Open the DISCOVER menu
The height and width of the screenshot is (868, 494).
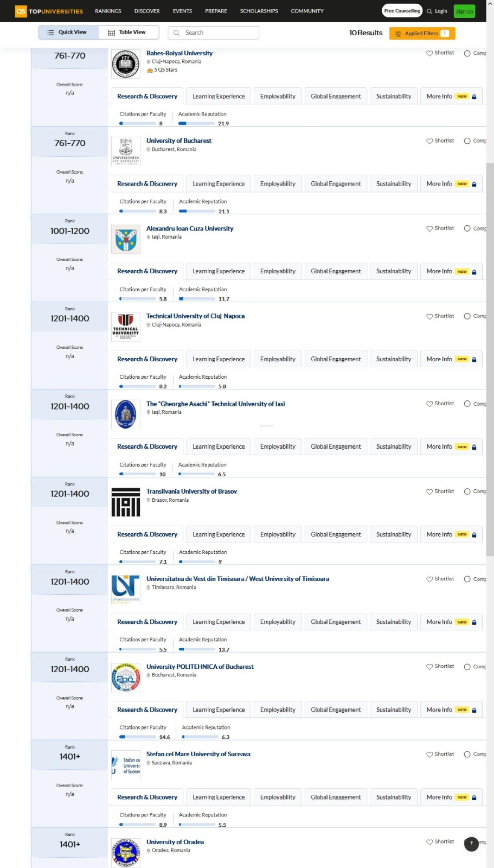147,11
